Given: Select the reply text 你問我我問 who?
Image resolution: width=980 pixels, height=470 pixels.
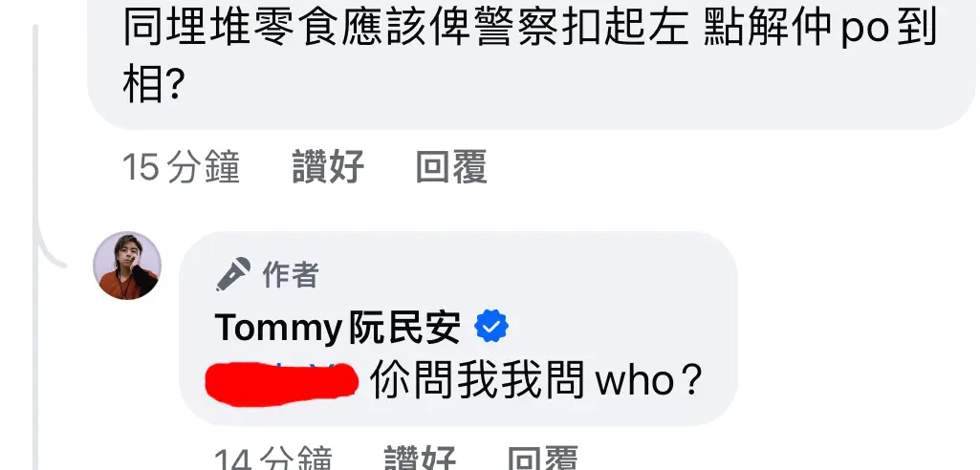Looking at the screenshot, I should [x=537, y=379].
